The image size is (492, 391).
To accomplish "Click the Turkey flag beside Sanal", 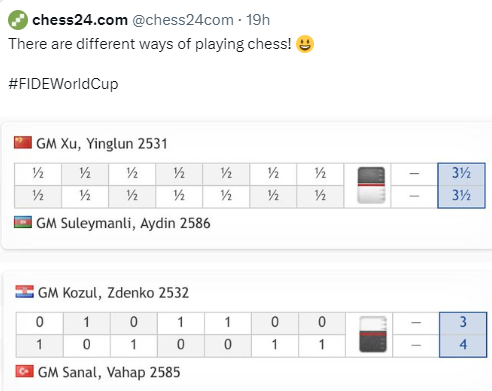I will point(25,371).
